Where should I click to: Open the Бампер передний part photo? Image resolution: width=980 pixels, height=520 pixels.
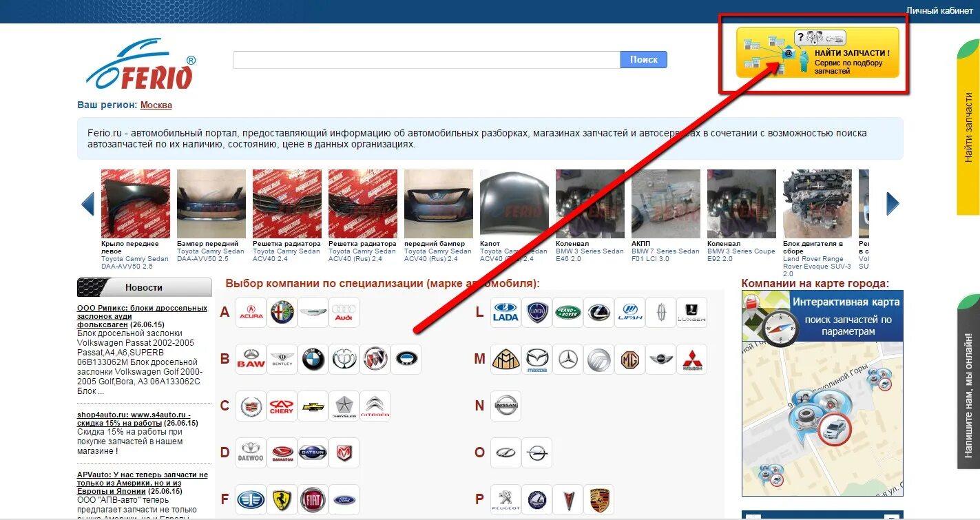(211, 204)
